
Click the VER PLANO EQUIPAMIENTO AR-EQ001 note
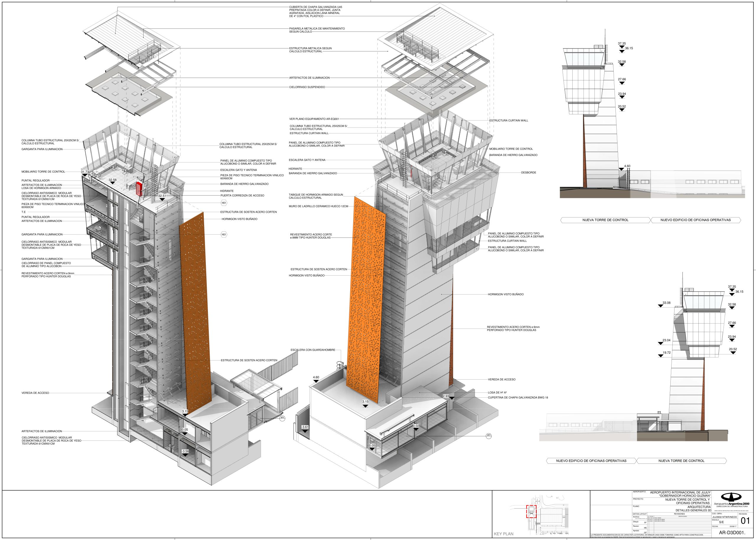[314, 119]
